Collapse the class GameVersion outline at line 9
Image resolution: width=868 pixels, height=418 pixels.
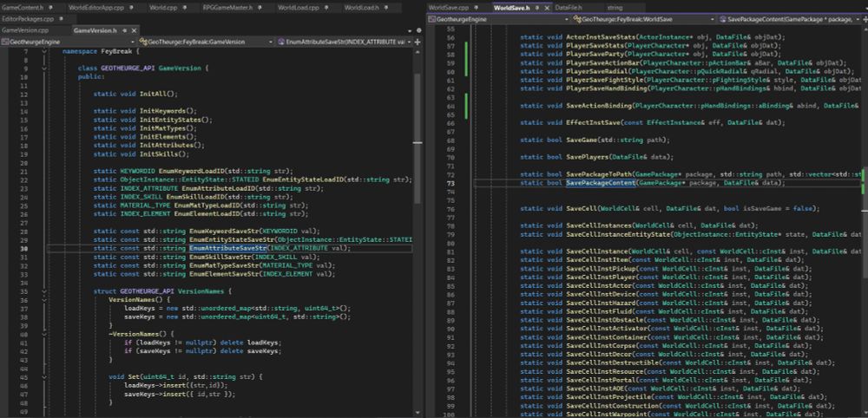pyautogui.click(x=43, y=69)
